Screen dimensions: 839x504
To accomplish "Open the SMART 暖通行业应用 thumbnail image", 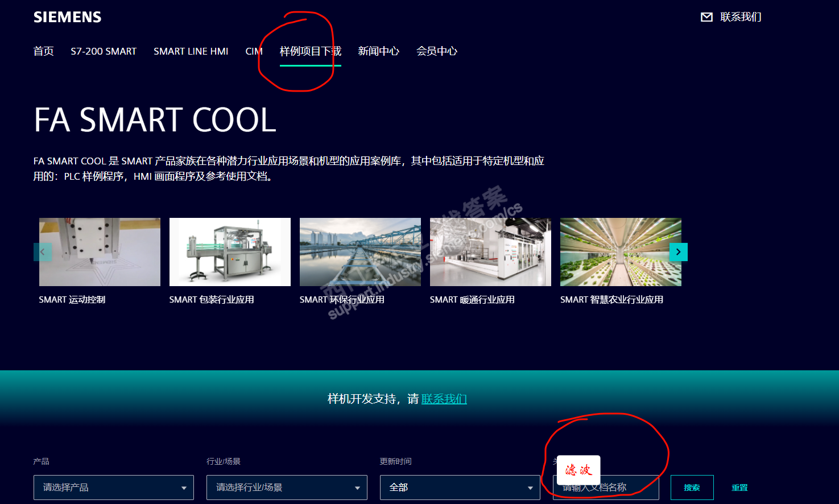I will [490, 252].
